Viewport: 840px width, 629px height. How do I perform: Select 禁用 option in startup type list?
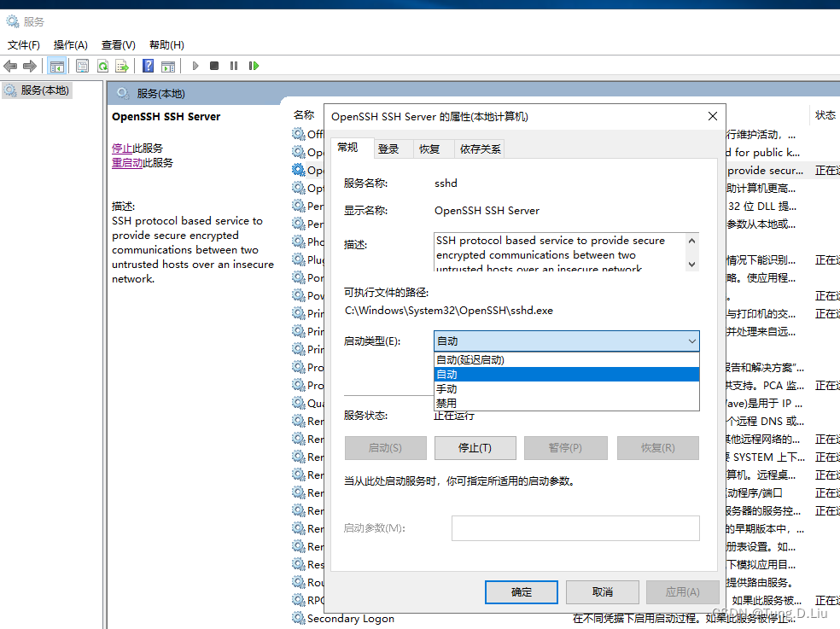[x=446, y=403]
